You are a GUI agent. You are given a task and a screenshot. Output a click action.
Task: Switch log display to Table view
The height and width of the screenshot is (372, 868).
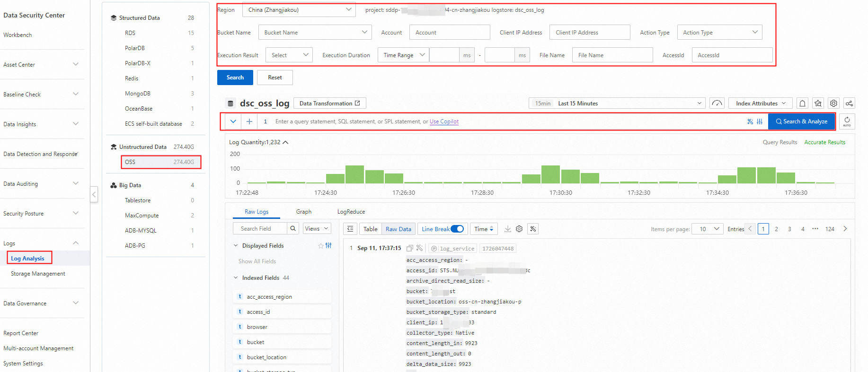click(x=370, y=229)
